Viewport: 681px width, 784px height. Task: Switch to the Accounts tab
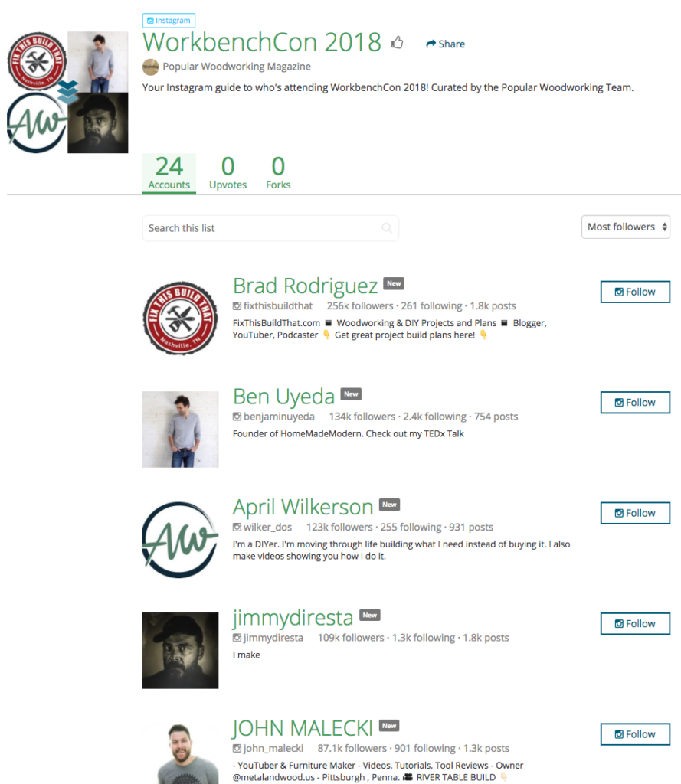(169, 174)
